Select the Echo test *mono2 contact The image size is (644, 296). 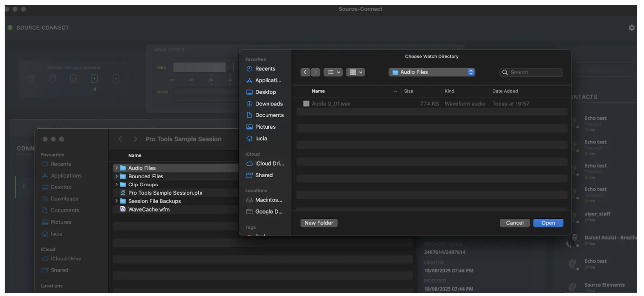coord(595,147)
